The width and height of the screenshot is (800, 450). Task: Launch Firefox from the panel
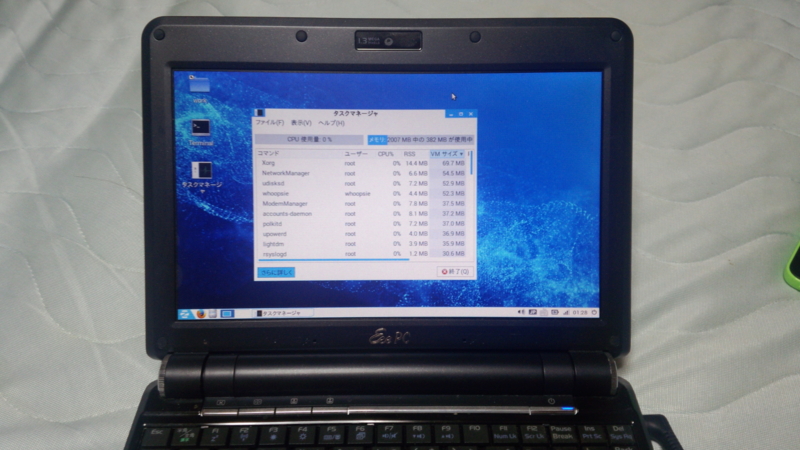click(x=201, y=314)
